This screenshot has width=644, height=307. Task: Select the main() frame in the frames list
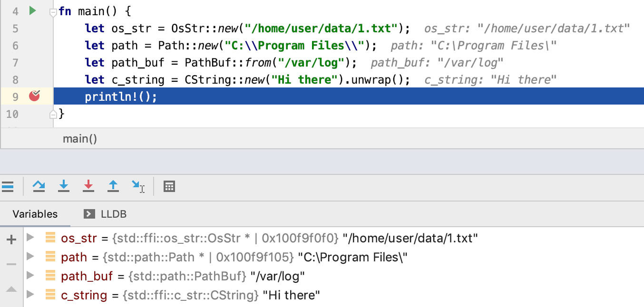79,138
